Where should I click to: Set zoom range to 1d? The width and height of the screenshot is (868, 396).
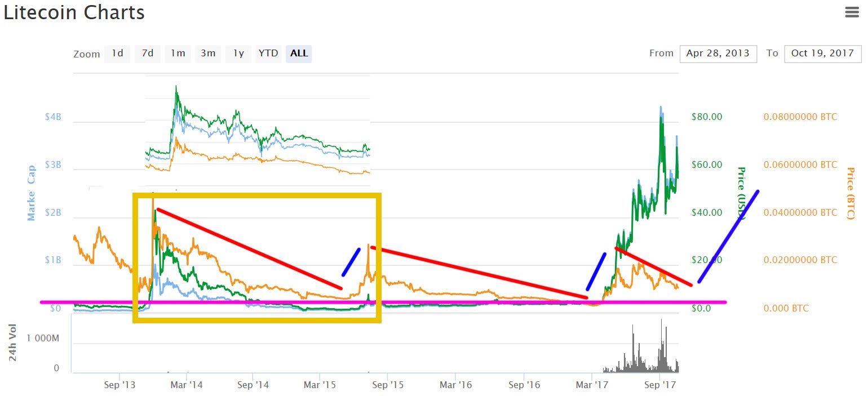(x=117, y=54)
